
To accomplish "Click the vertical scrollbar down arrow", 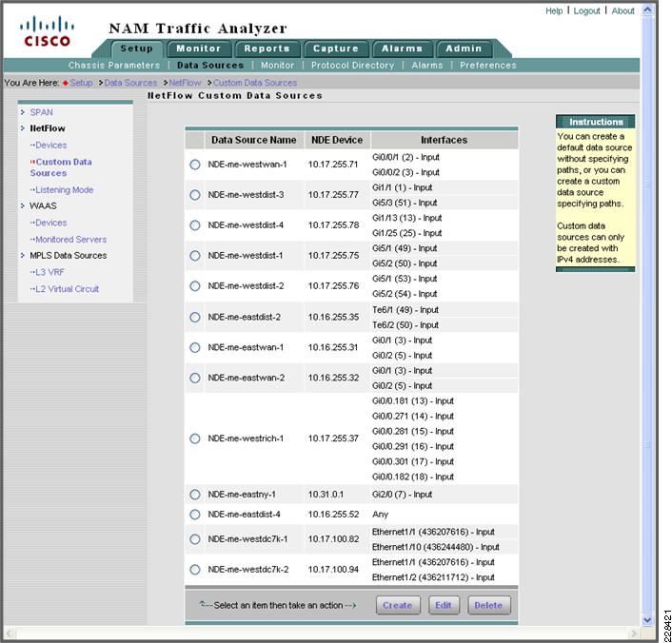I will (x=647, y=620).
